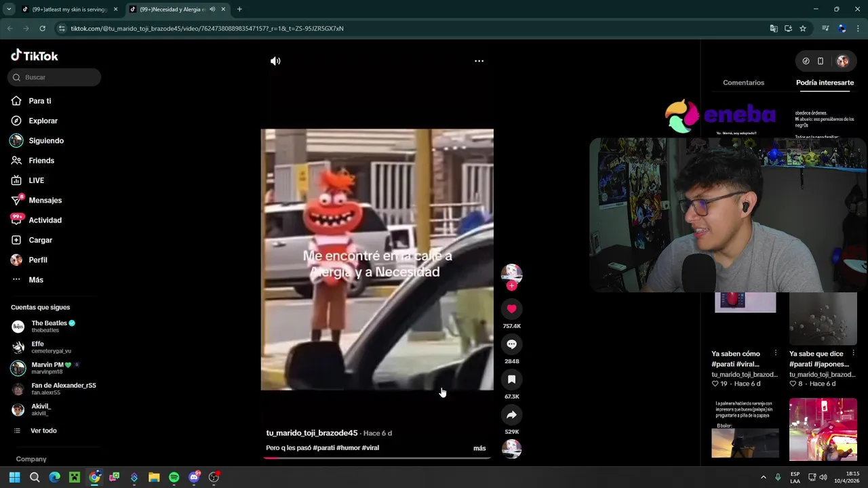Open options for 'Ya saben cómo' video
This screenshot has width=868, height=488.
[x=776, y=353]
